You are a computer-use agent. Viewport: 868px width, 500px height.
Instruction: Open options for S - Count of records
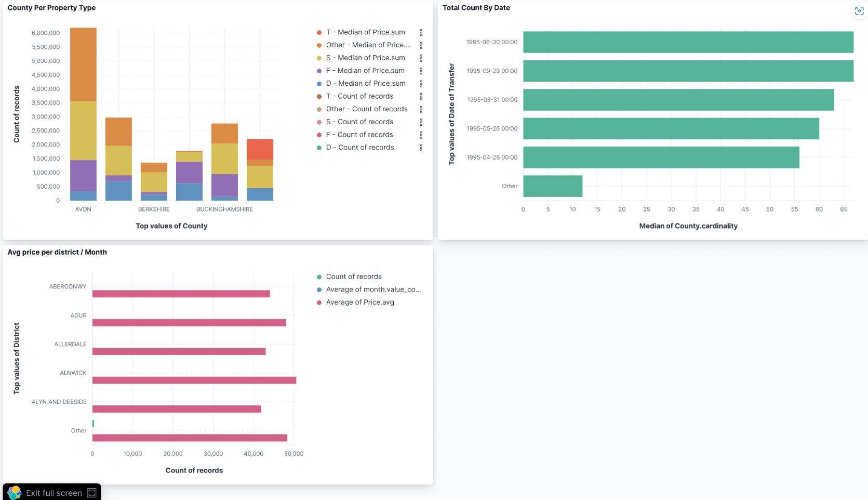click(421, 122)
